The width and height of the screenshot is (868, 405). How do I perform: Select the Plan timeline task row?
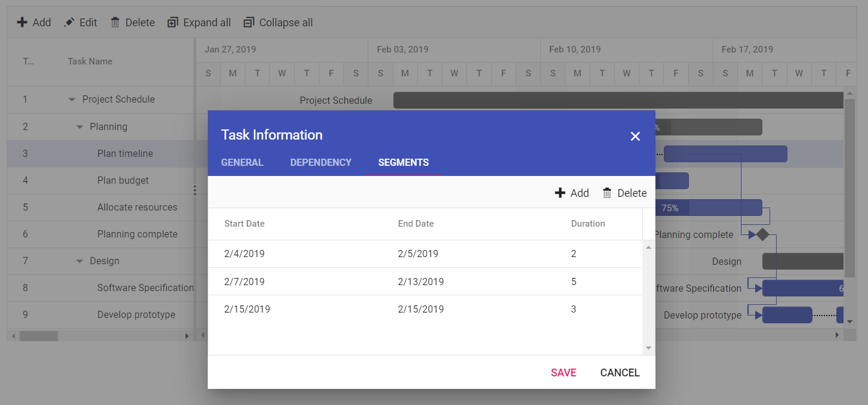coord(101,153)
